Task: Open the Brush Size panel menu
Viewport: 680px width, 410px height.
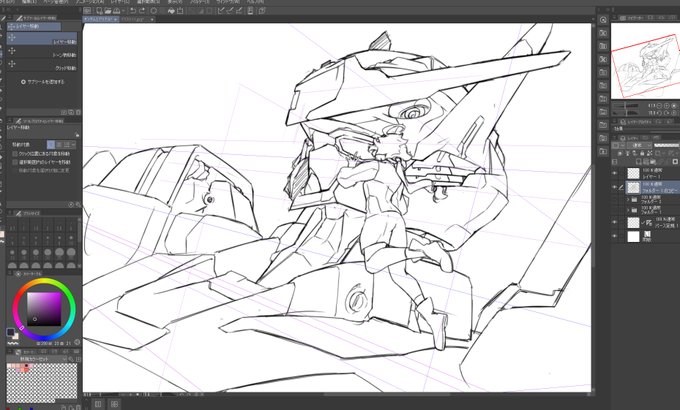Action: click(10, 213)
